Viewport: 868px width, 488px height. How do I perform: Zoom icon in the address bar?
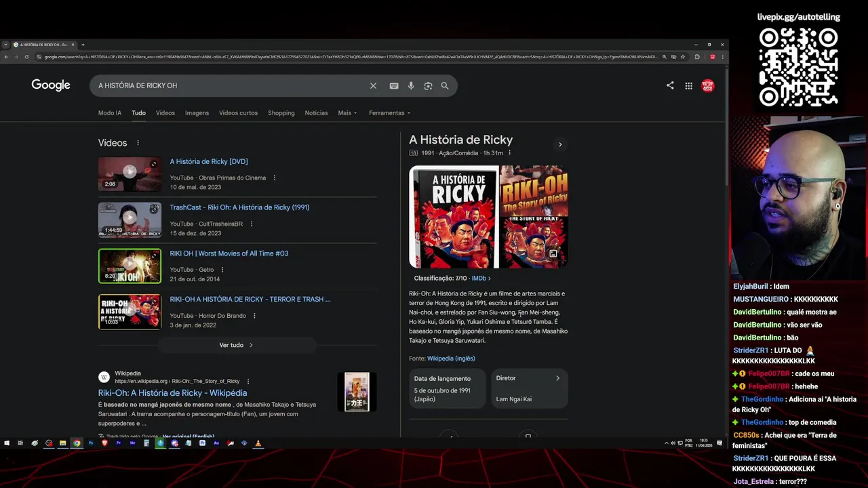[665, 57]
